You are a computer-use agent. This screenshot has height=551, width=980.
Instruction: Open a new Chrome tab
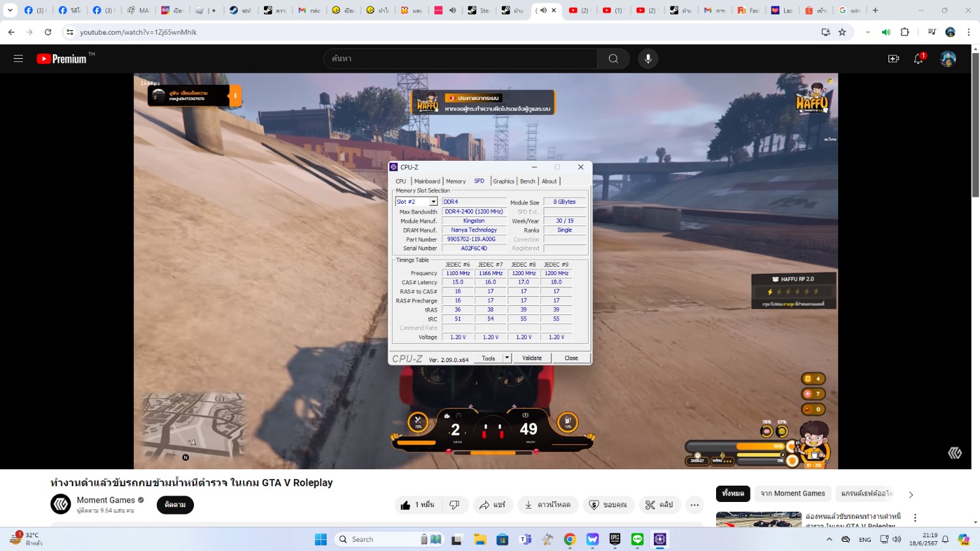tap(875, 10)
